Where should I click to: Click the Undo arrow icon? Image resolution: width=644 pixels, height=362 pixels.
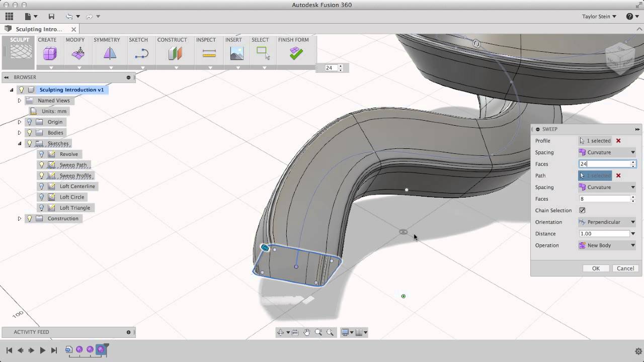tap(69, 17)
